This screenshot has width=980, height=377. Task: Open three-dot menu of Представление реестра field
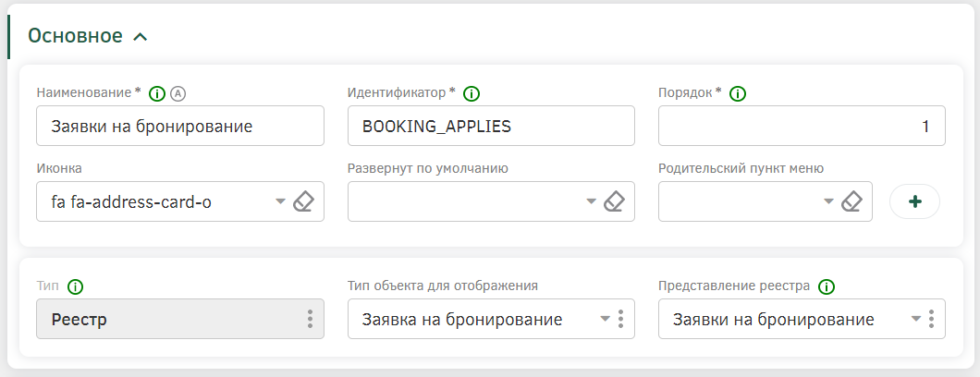931,319
